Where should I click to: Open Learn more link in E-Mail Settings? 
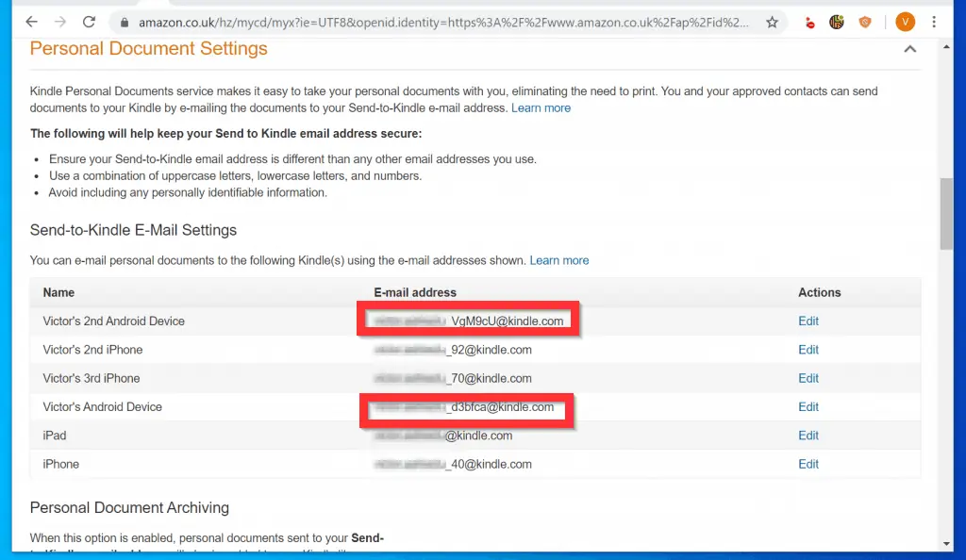[558, 260]
